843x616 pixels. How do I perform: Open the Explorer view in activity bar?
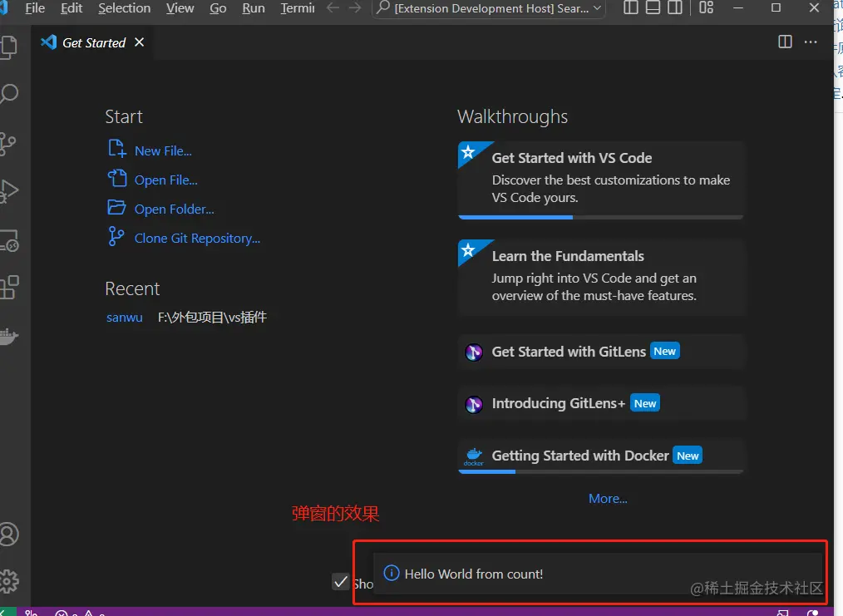tap(9, 47)
